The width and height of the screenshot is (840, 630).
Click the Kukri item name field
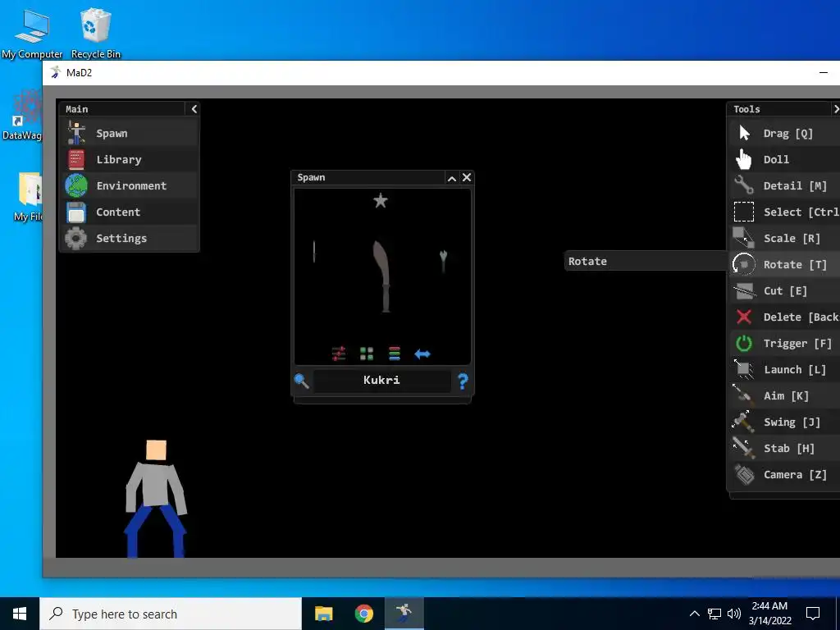pos(381,381)
